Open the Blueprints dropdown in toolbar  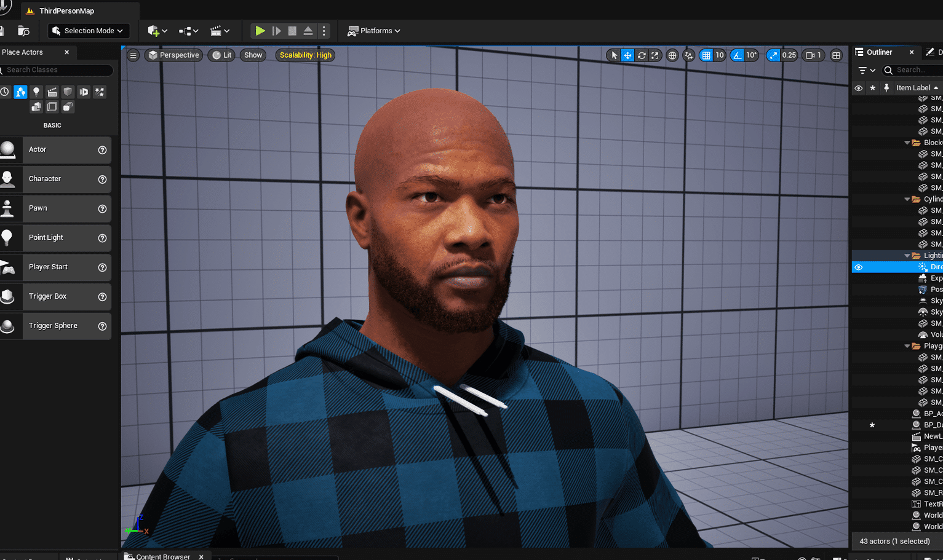coord(188,31)
